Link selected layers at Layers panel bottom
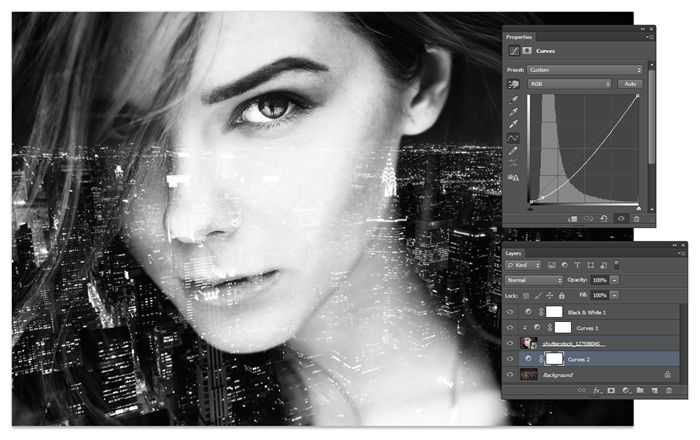 (x=581, y=390)
